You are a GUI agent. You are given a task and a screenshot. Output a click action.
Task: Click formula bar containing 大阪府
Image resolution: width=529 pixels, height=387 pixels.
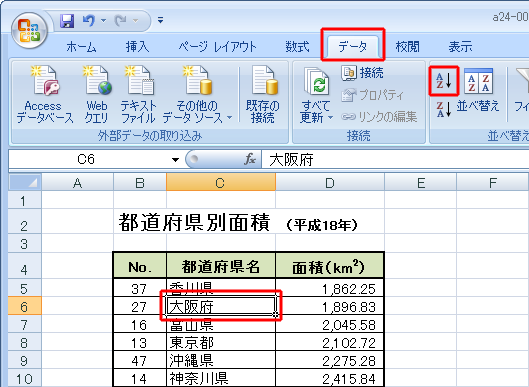395,159
